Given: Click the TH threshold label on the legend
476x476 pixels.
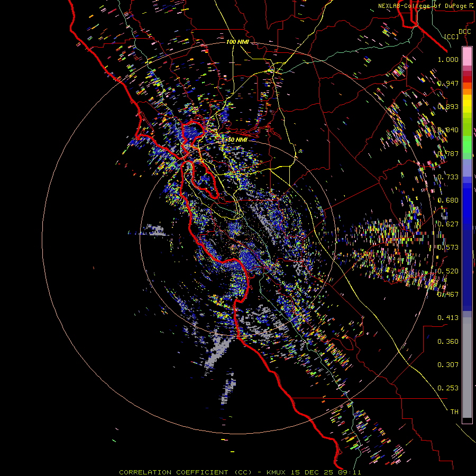Looking at the screenshot, I should [454, 411].
